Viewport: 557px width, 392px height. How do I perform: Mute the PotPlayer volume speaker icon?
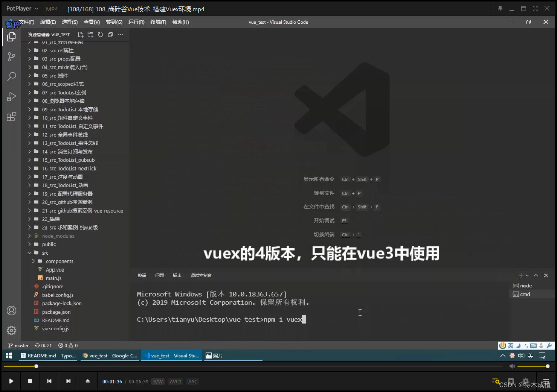click(512, 366)
